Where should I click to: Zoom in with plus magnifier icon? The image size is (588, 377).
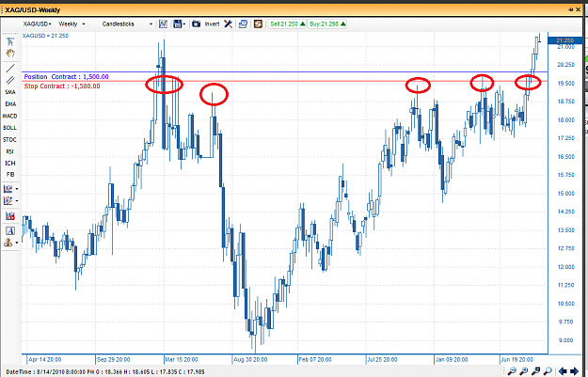click(523, 371)
